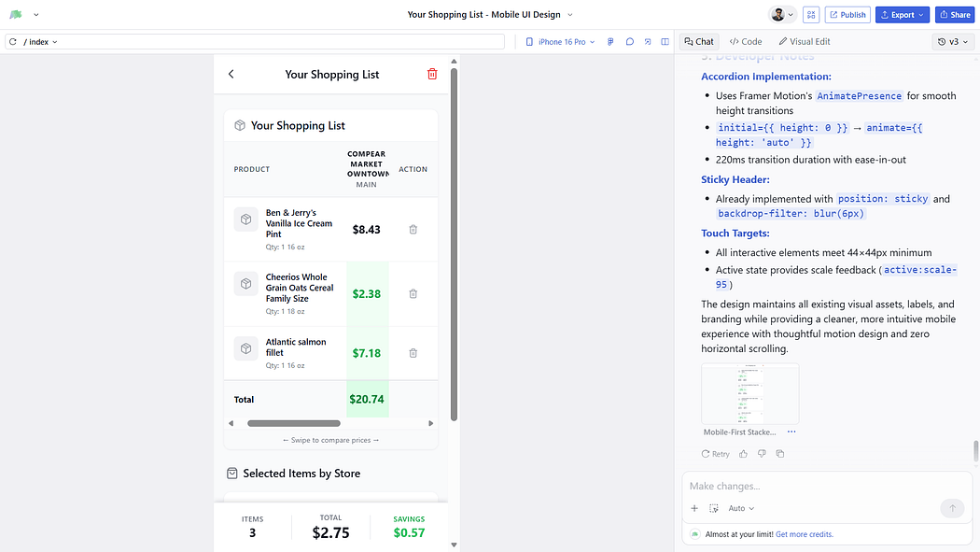Click the horizontal scrollbar under price table
The height and width of the screenshot is (552, 980).
[293, 423]
